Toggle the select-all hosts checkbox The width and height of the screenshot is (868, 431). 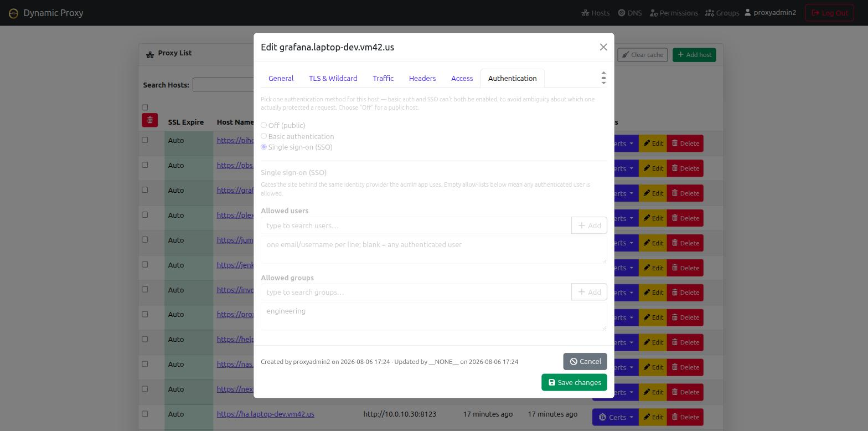pos(145,107)
